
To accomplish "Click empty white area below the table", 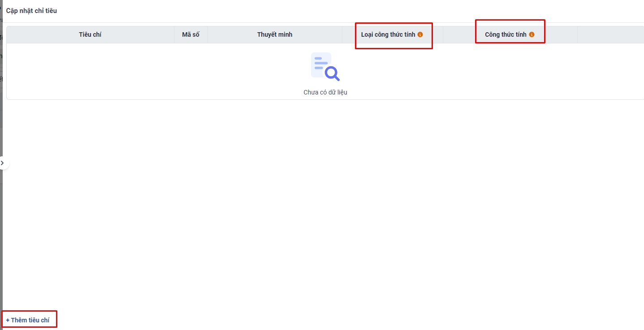I will coord(323,201).
